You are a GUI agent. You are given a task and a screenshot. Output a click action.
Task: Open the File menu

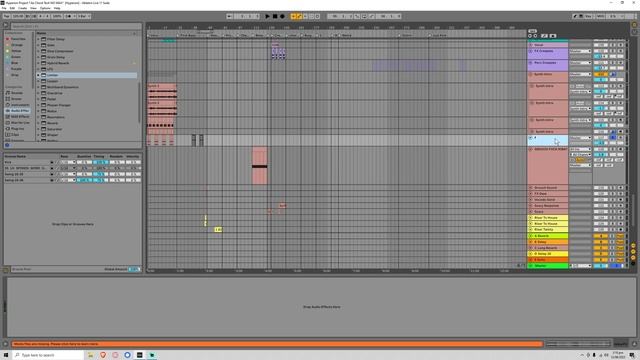4,8
